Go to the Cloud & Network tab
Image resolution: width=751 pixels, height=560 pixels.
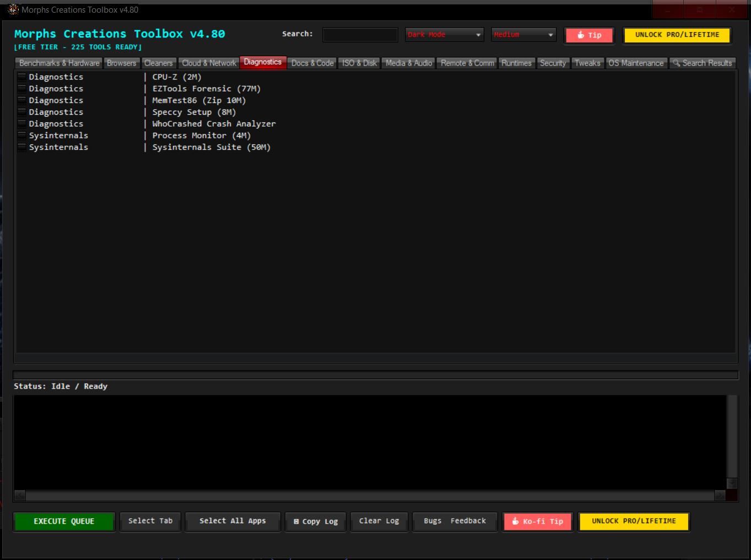pyautogui.click(x=209, y=63)
